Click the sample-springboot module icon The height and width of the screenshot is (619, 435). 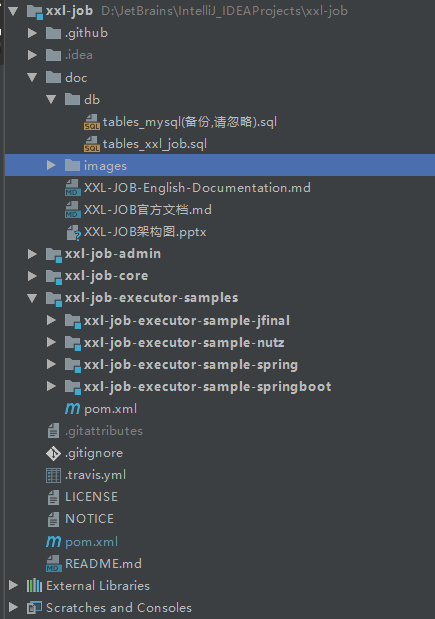[x=73, y=387]
